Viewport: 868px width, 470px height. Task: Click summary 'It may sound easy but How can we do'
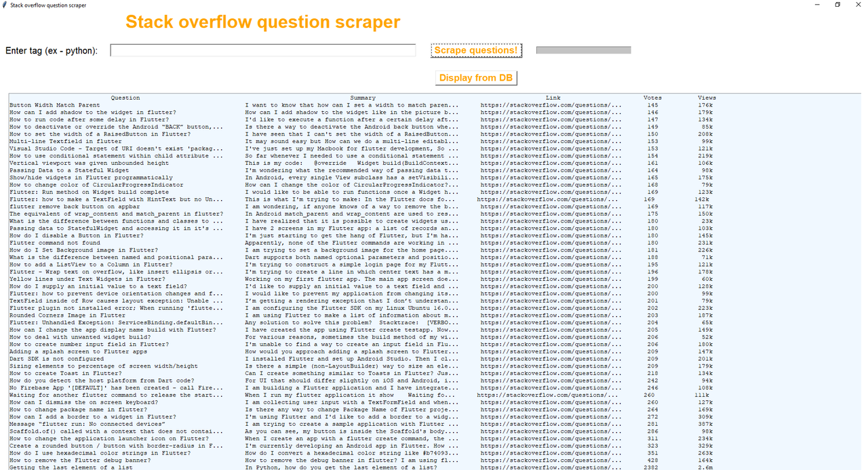point(351,141)
